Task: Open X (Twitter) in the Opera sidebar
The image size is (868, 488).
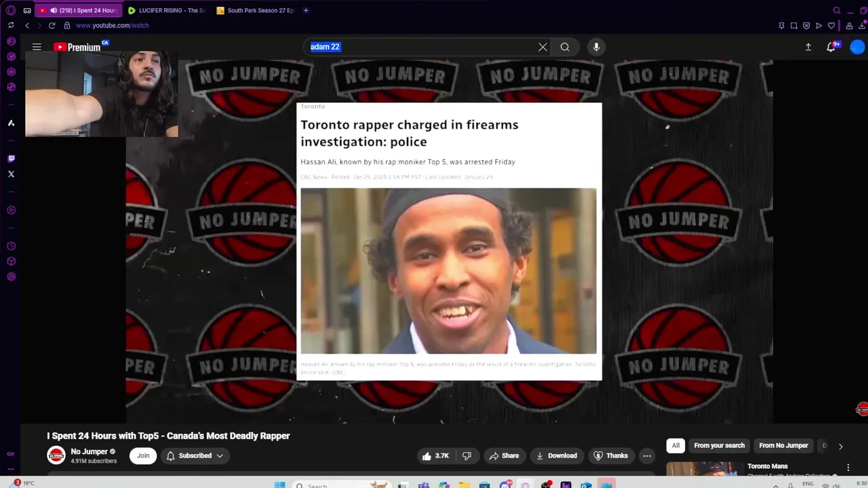Action: coord(11,174)
